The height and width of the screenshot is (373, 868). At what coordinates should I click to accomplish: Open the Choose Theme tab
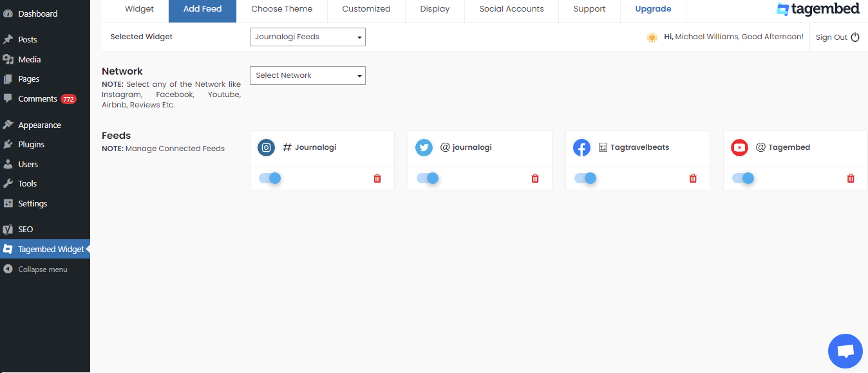coord(282,9)
